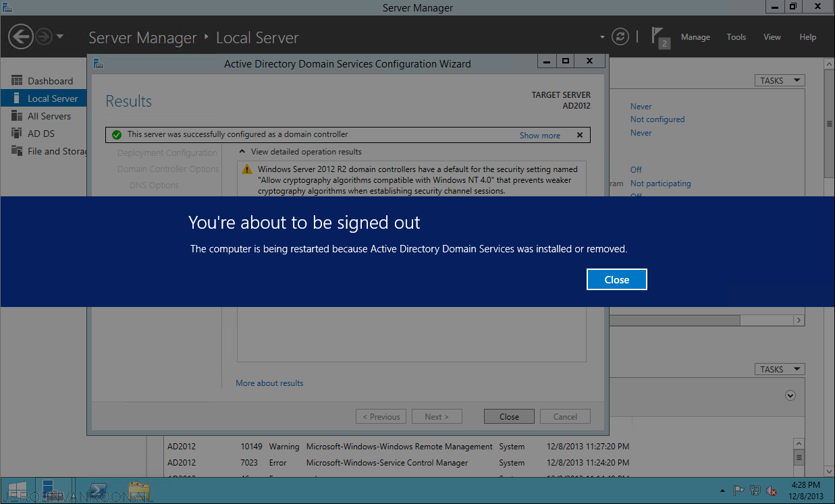Click the network icon in system tray
Viewport: 835px width, 504px height.
755,491
